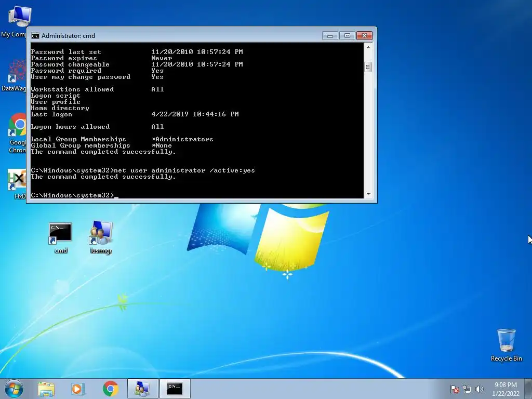Select the HxD desktop shortcut
Viewport: 532px width, 399px height.
tap(17, 184)
